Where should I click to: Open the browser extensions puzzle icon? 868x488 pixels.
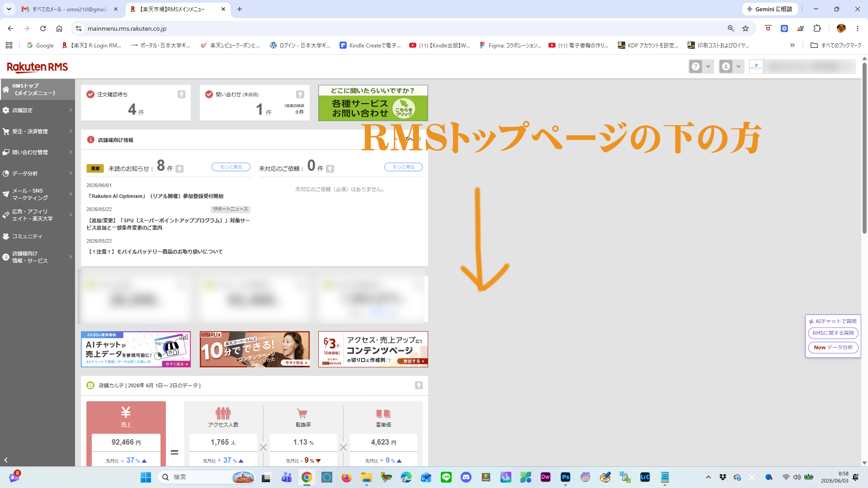817,28
